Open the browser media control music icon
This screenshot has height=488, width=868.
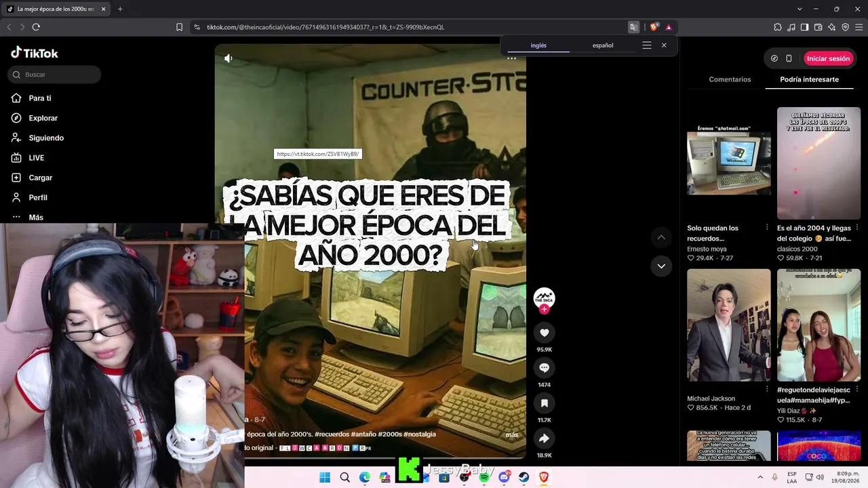(791, 27)
